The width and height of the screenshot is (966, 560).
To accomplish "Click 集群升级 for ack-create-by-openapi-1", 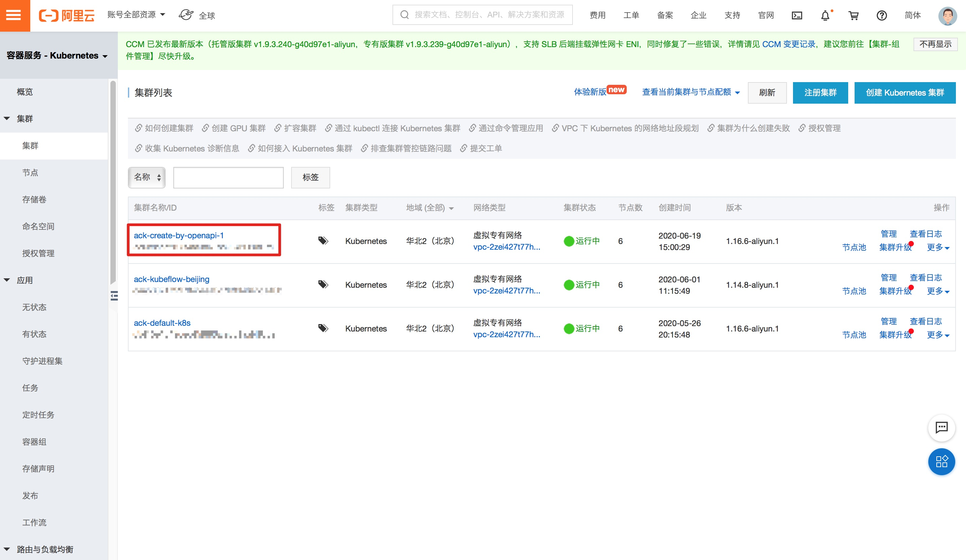I will pos(895,247).
